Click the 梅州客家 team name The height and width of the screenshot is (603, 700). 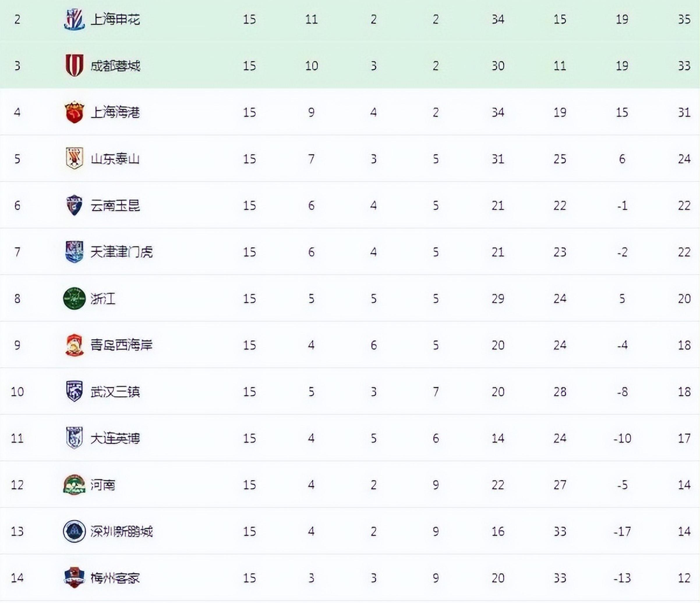coord(115,578)
